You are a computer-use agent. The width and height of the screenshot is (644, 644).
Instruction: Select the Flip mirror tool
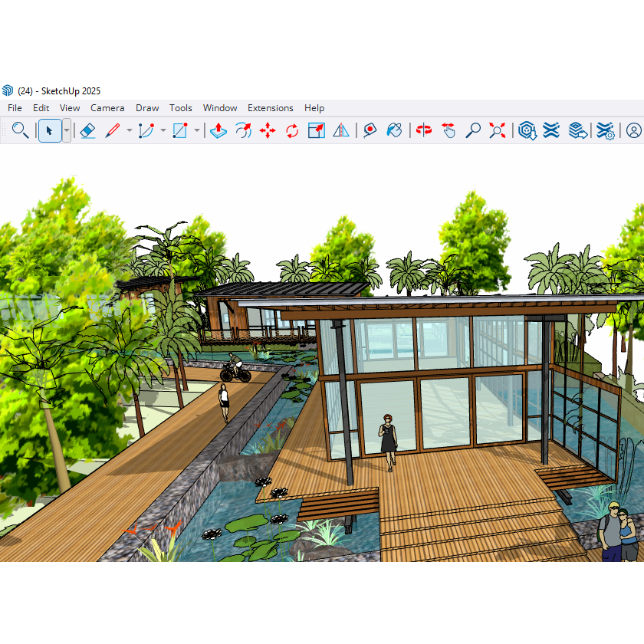(x=341, y=130)
